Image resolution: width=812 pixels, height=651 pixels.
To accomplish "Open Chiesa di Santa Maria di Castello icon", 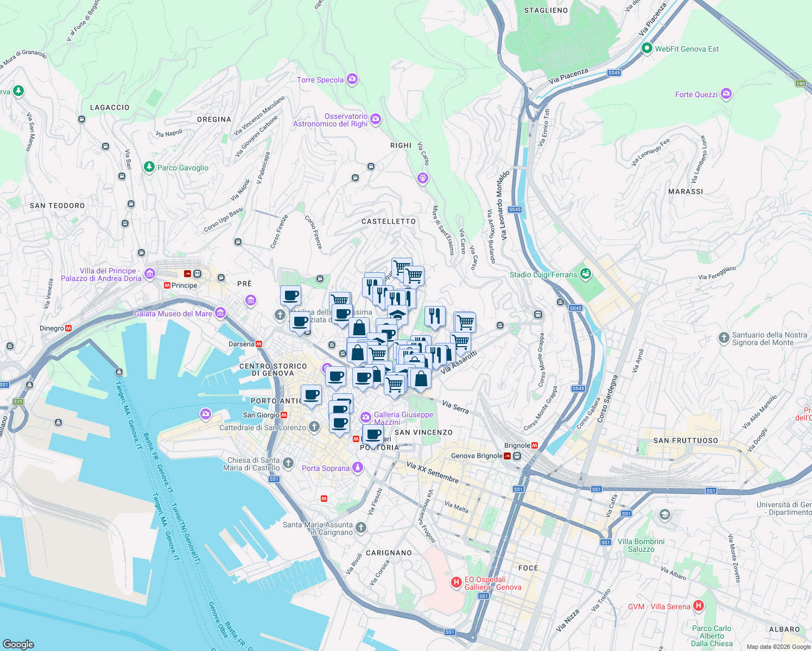I will tap(288, 463).
